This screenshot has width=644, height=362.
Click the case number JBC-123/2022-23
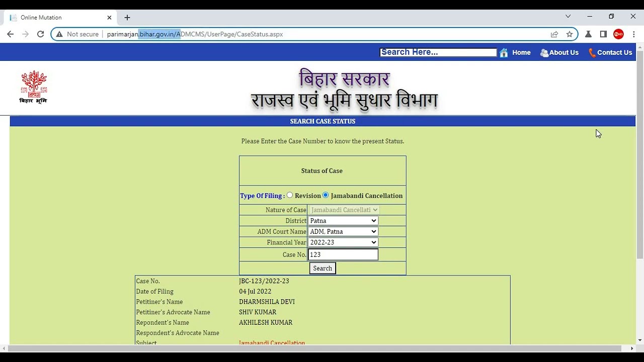pos(264,281)
